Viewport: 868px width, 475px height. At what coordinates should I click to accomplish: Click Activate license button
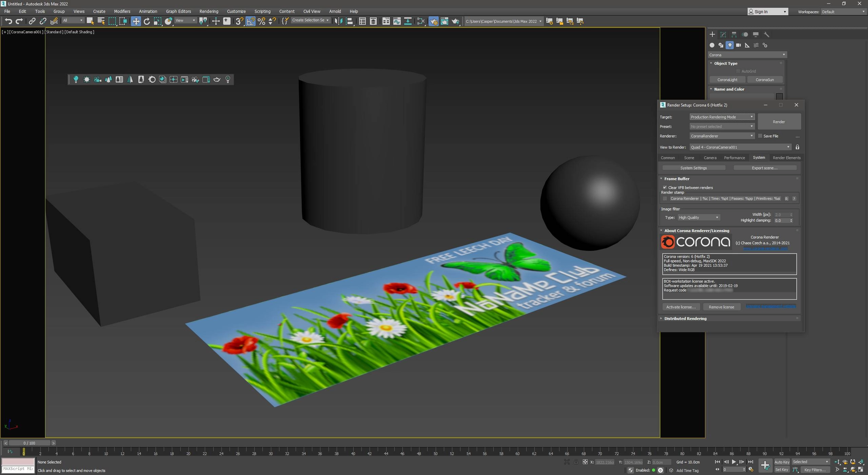pyautogui.click(x=681, y=307)
